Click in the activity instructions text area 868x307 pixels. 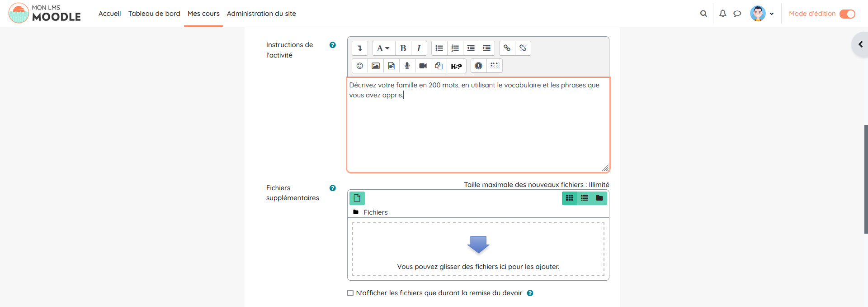click(x=477, y=131)
